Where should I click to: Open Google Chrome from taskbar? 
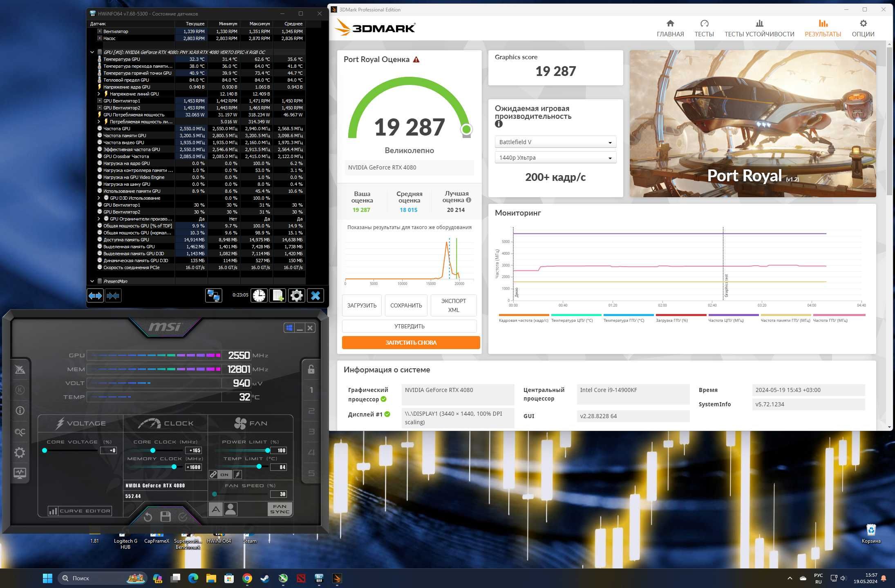247,578
